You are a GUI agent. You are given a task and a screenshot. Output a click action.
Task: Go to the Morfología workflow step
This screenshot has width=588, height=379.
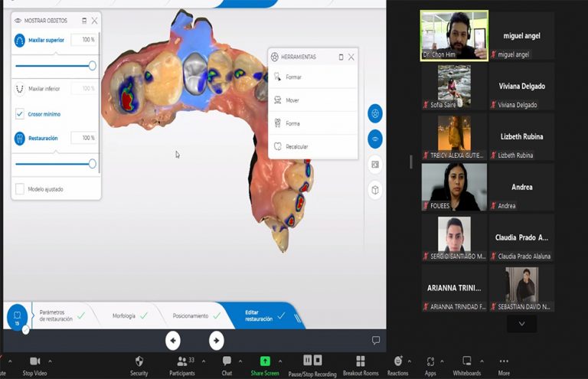123,315
